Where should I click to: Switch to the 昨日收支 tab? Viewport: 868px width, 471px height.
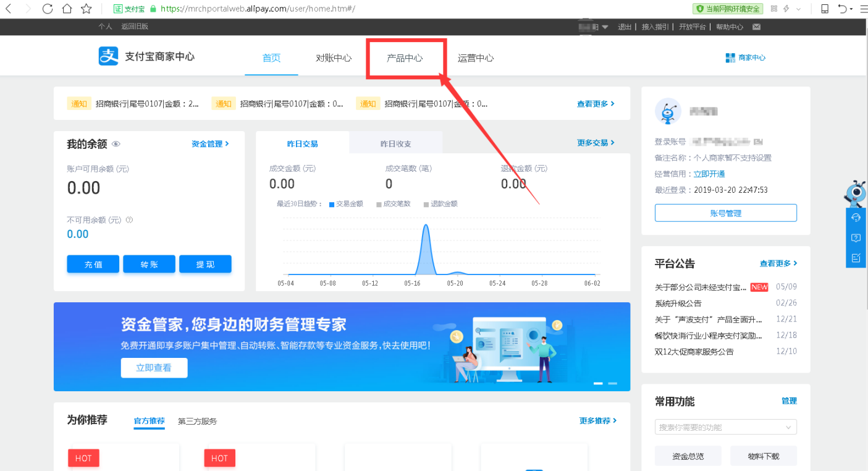point(396,143)
